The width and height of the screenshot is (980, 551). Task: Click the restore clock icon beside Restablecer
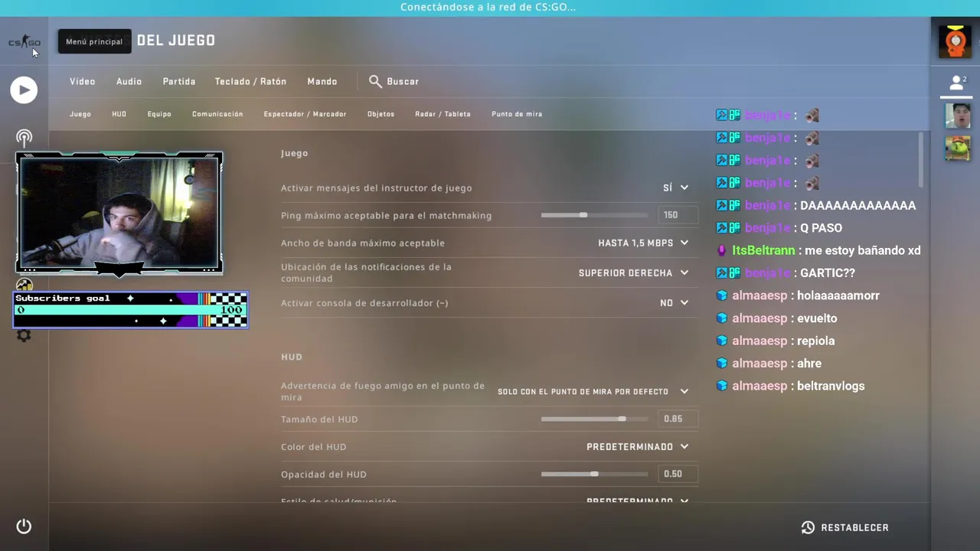pyautogui.click(x=808, y=527)
